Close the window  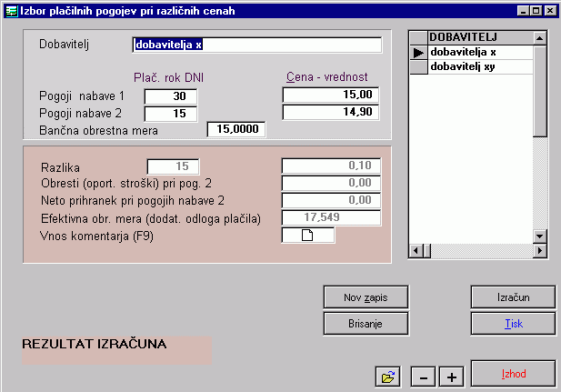[x=550, y=11]
